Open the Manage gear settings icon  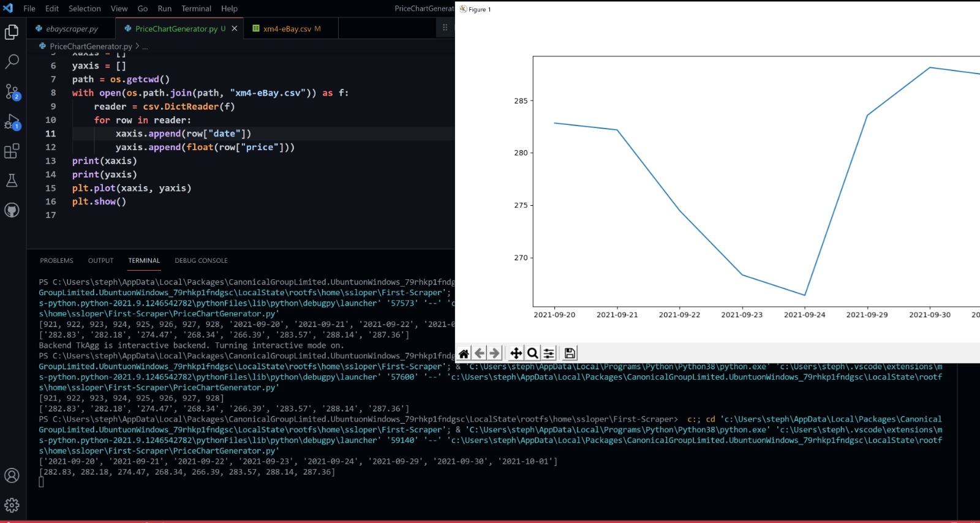[x=12, y=505]
